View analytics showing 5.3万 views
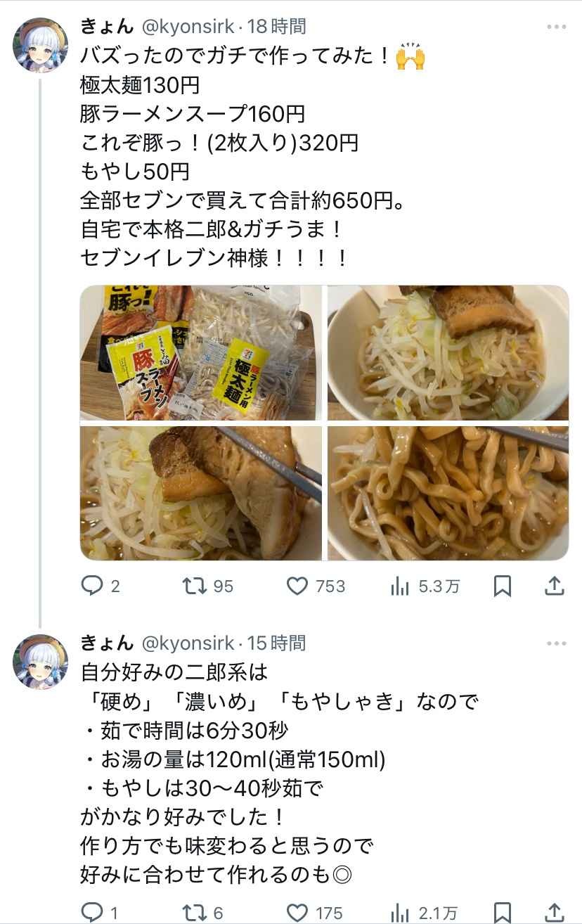 (425, 586)
